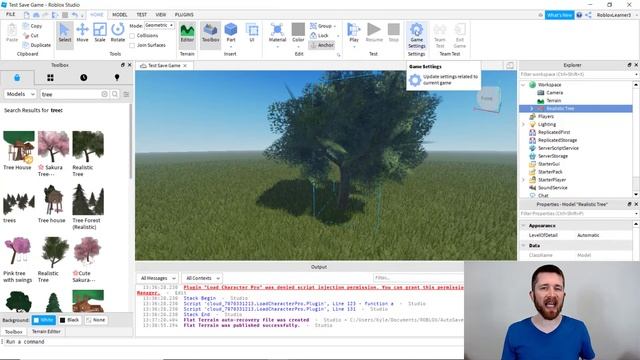Enable the Join Surfaces checkbox
This screenshot has width=640, height=360.
pos(132,45)
